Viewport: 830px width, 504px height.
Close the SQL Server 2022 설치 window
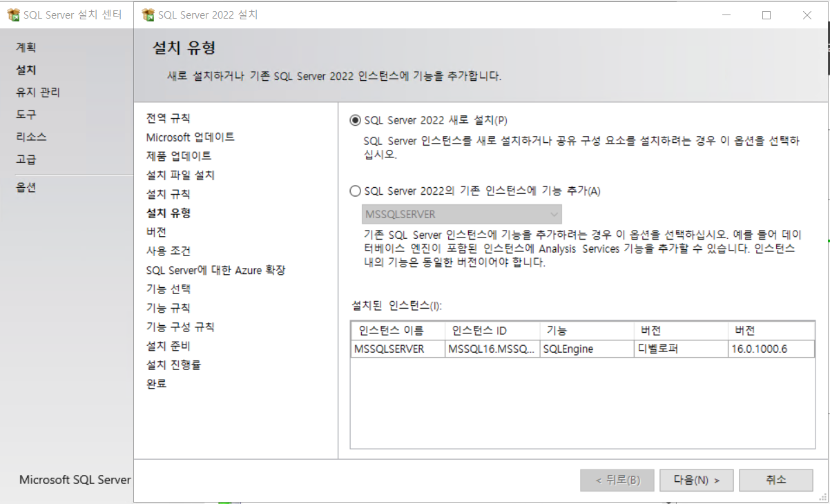(807, 14)
